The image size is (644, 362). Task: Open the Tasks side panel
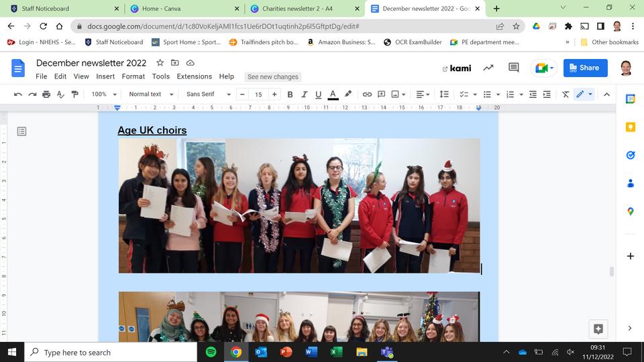(x=631, y=155)
